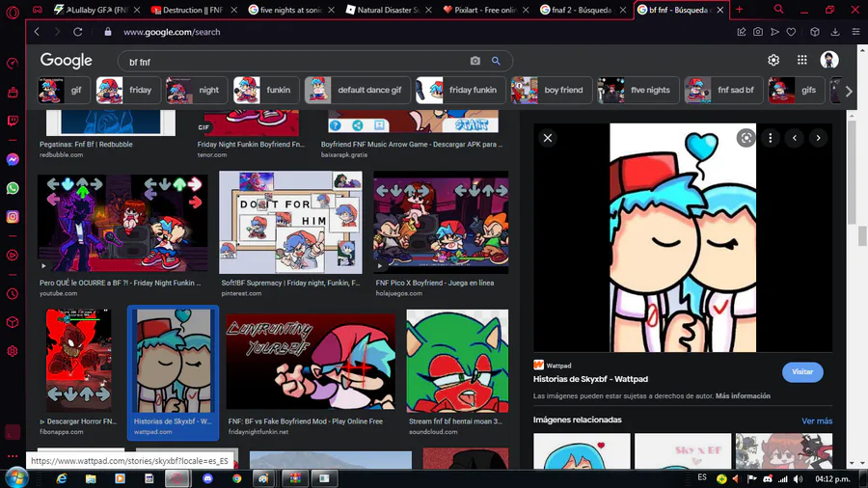Open the browser downloads icon

coord(835,32)
